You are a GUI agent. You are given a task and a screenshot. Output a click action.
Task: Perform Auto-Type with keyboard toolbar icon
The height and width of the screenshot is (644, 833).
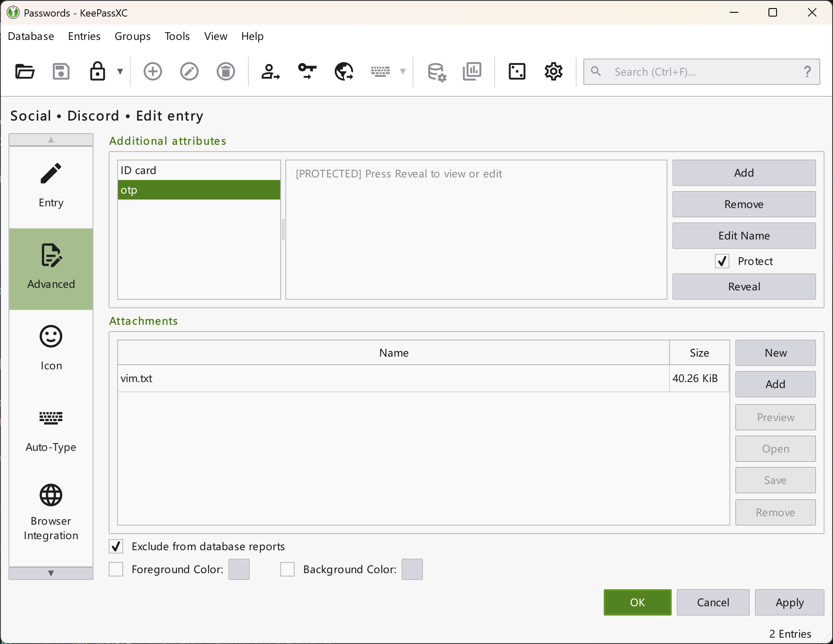click(x=380, y=71)
